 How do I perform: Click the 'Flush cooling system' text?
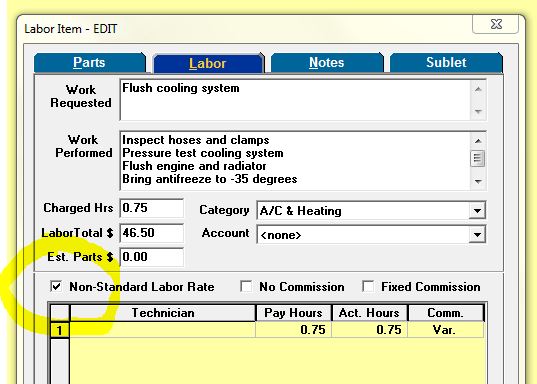click(x=181, y=88)
